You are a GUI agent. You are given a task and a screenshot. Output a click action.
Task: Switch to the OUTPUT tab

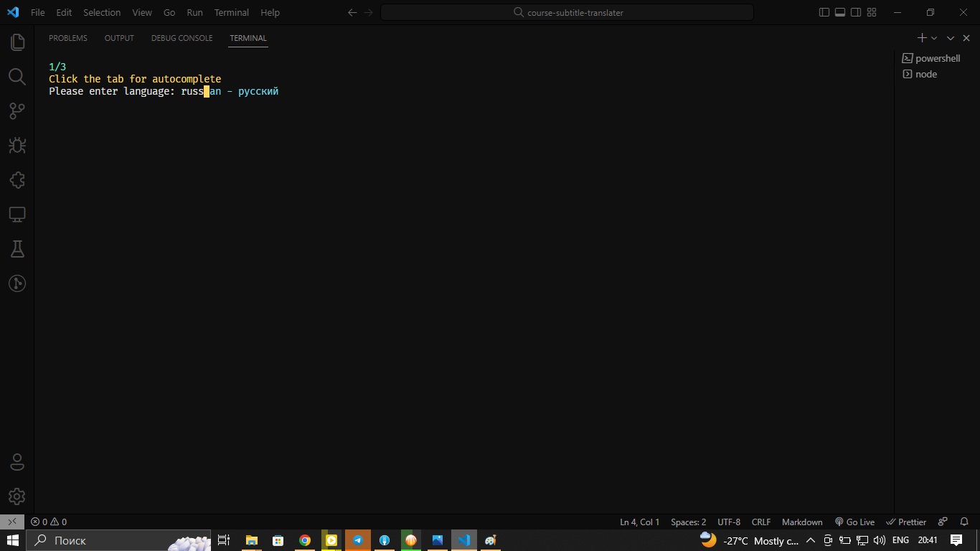[x=119, y=38]
